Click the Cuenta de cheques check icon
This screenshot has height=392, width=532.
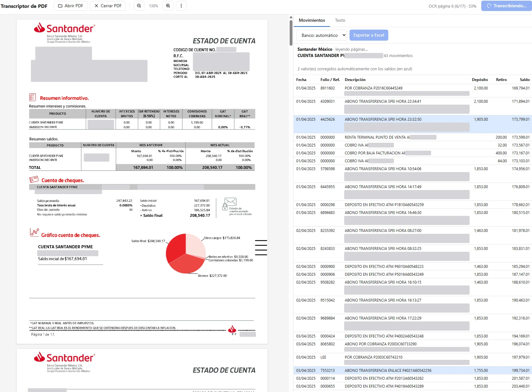pyautogui.click(x=34, y=179)
